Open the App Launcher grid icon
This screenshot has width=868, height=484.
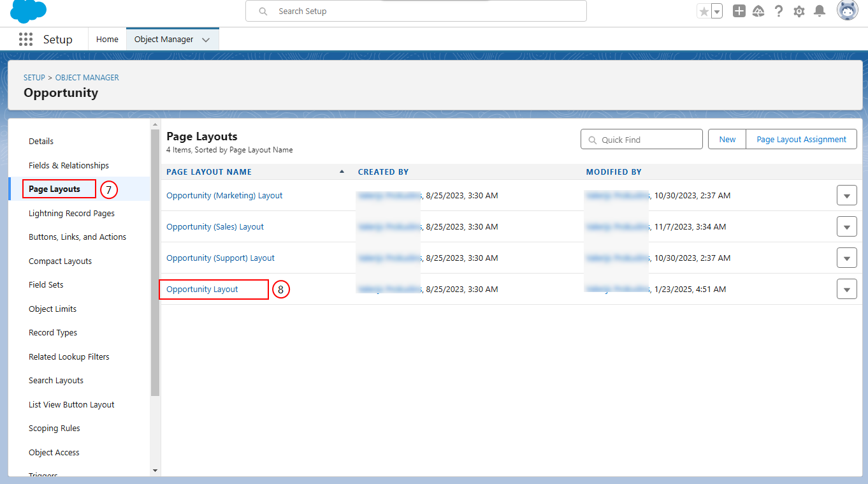25,40
